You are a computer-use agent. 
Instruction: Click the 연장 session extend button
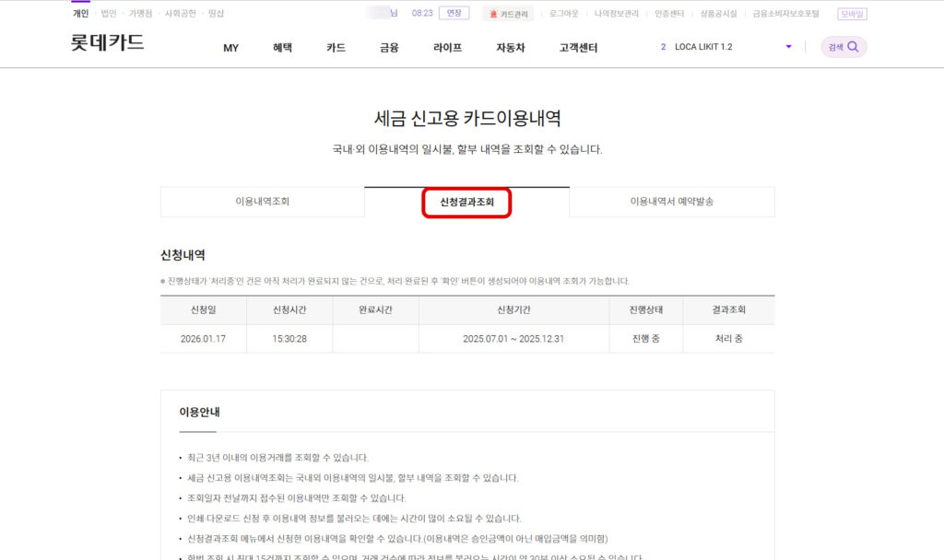click(454, 12)
